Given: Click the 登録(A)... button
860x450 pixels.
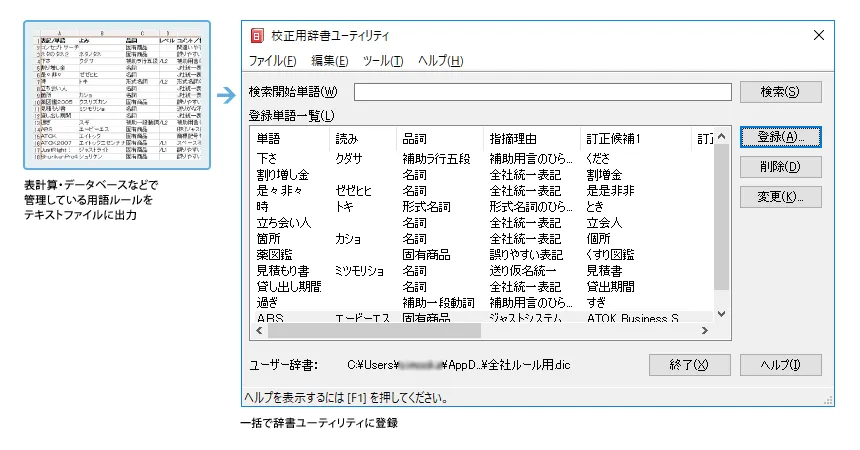Looking at the screenshot, I should point(780,137).
